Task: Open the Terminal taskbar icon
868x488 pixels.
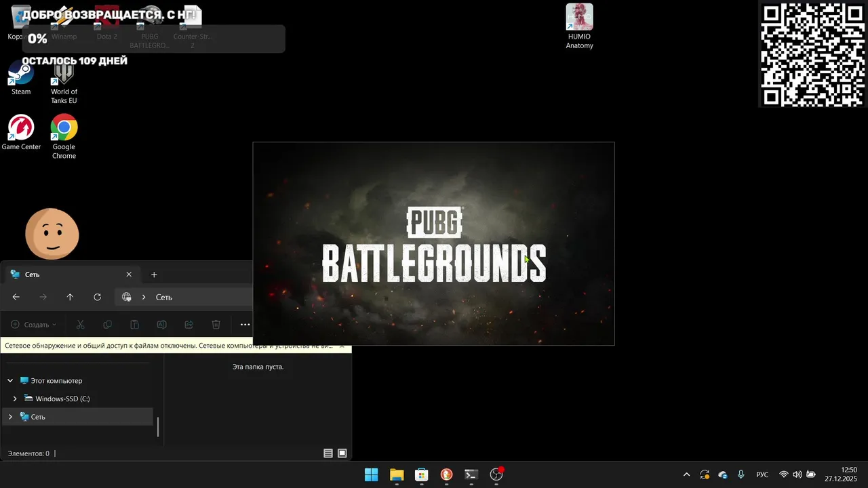Action: pos(471,474)
